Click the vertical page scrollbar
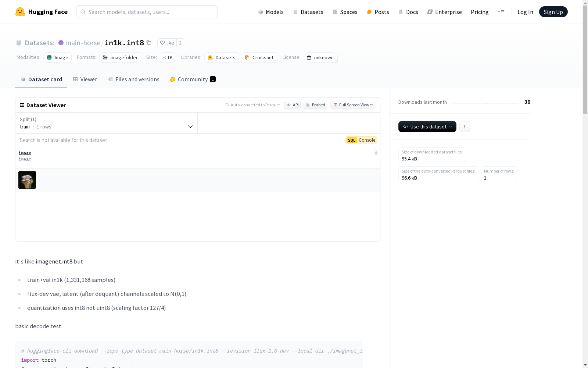Viewport: 588px width, 368px height. tap(585, 59)
